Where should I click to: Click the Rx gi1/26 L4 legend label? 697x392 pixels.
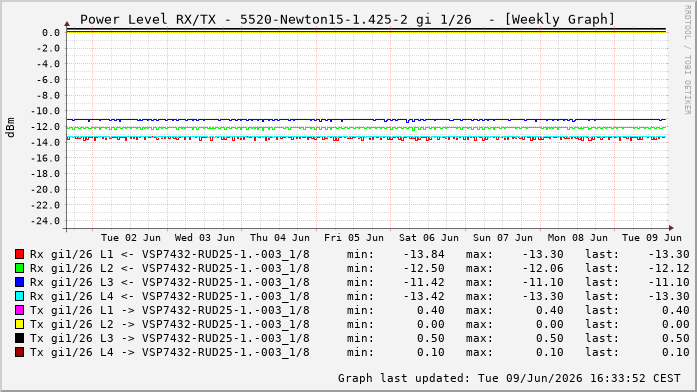169,296
